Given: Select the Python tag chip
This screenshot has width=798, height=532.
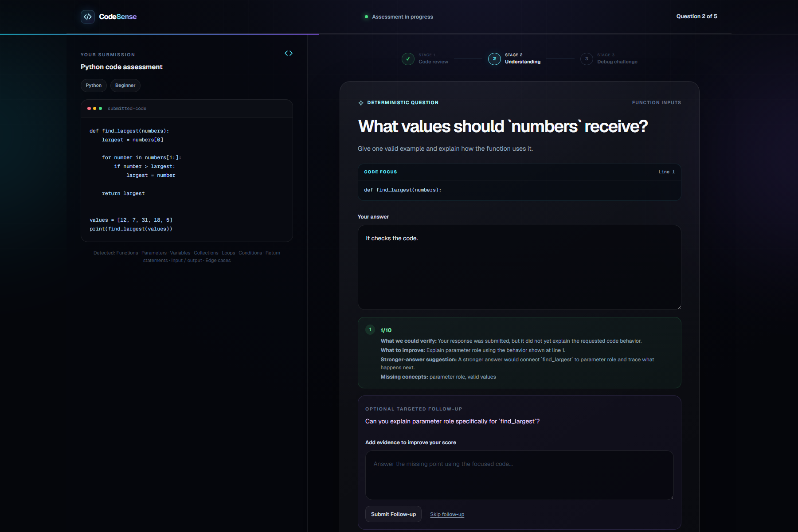Looking at the screenshot, I should [x=94, y=86].
